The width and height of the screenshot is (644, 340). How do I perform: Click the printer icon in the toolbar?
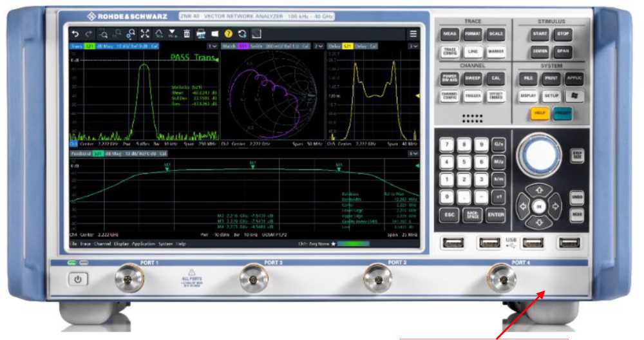tap(202, 33)
